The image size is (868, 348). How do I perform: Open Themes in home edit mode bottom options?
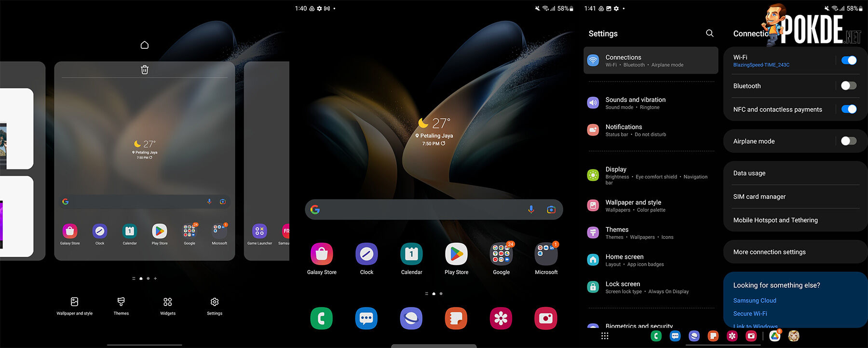pos(121,306)
